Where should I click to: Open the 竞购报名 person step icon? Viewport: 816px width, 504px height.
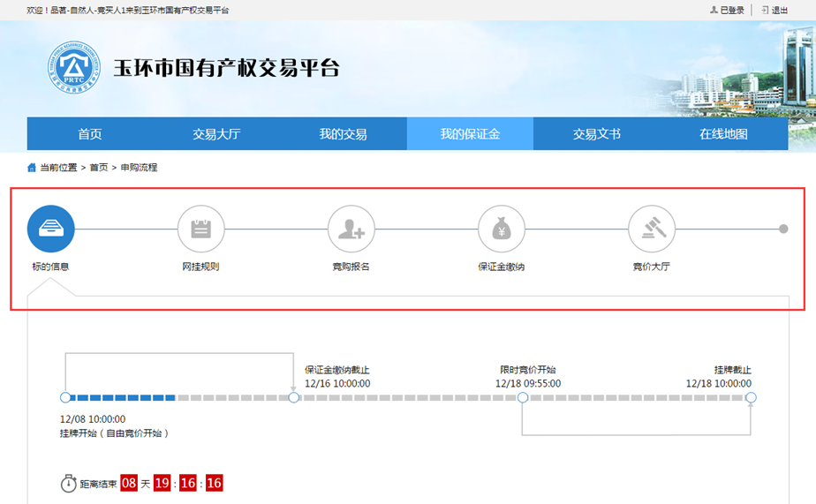pos(351,229)
